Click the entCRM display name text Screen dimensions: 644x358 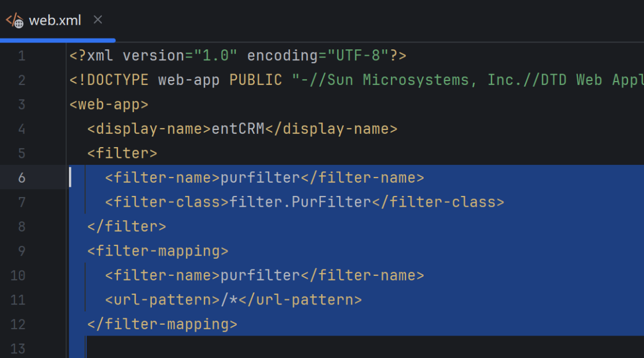point(238,129)
